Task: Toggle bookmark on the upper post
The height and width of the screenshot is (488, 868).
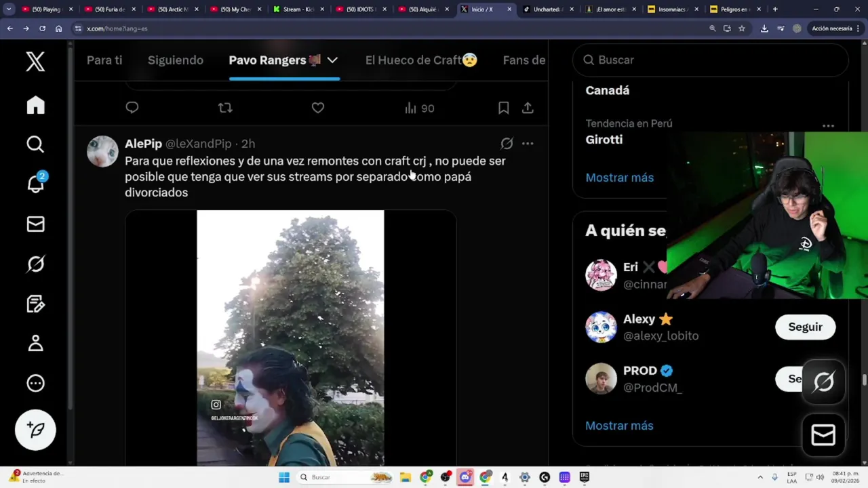Action: click(x=504, y=108)
